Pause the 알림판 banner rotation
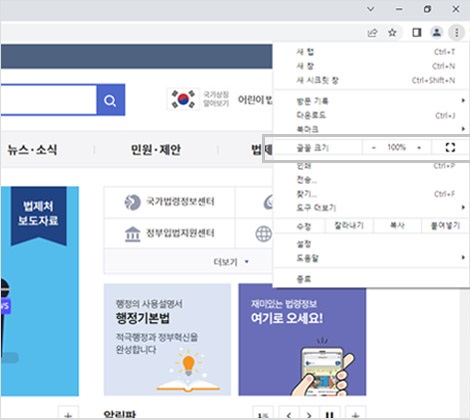The image size is (470, 420). tap(329, 414)
